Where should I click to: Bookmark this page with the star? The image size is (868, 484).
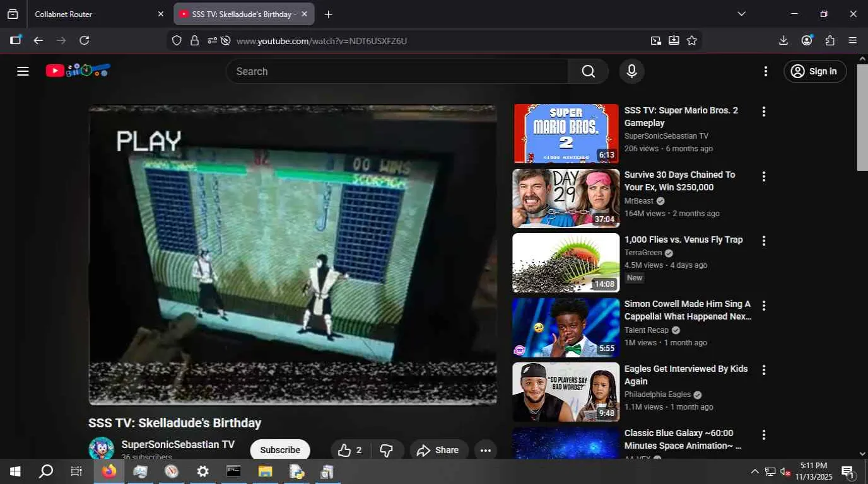(692, 40)
